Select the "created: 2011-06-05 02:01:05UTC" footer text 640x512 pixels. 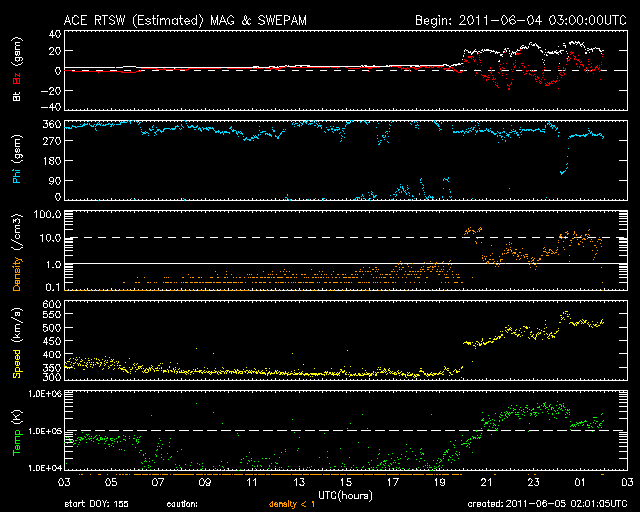(547, 504)
